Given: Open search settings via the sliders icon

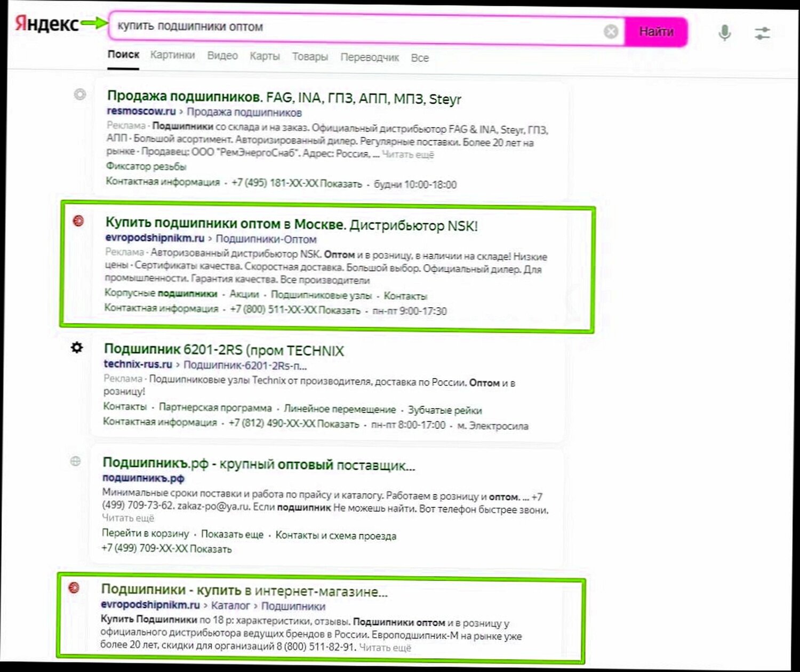Looking at the screenshot, I should coord(763,33).
